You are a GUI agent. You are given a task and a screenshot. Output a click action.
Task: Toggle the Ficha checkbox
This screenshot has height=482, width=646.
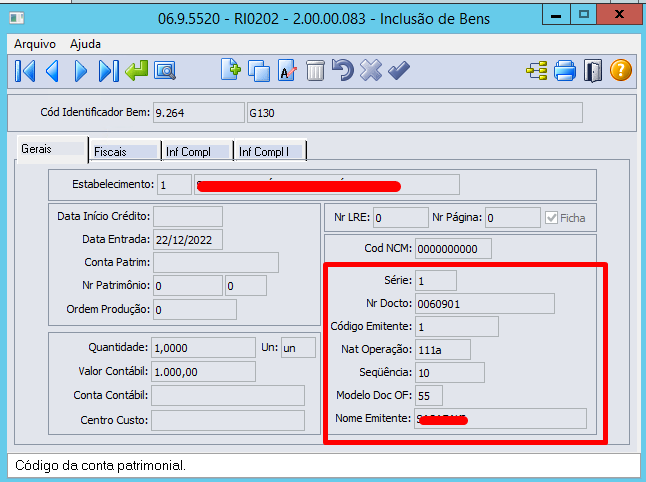point(551,218)
